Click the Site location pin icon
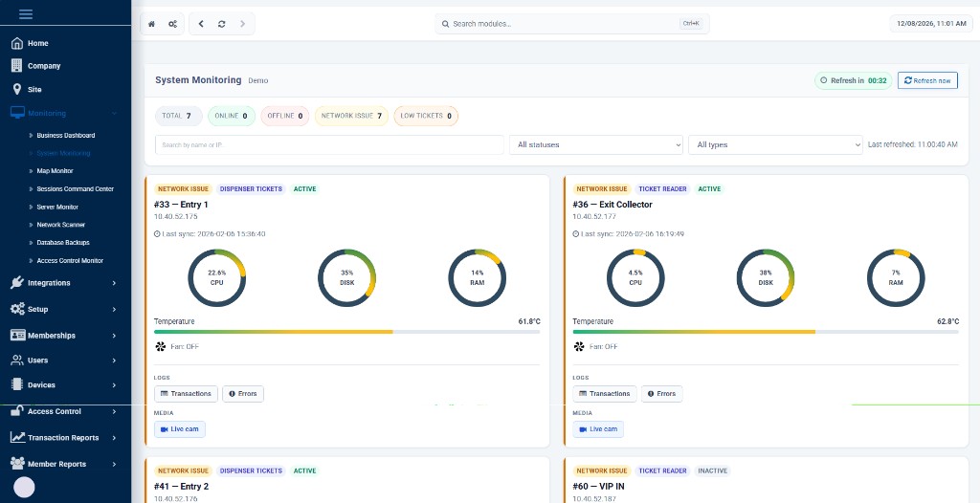The image size is (980, 503). [17, 89]
